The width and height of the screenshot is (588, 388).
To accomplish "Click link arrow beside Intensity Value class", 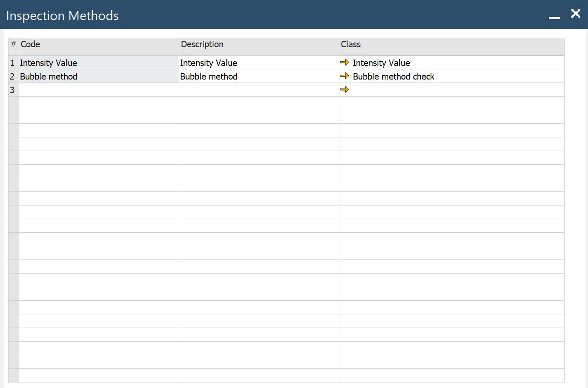I will click(344, 63).
